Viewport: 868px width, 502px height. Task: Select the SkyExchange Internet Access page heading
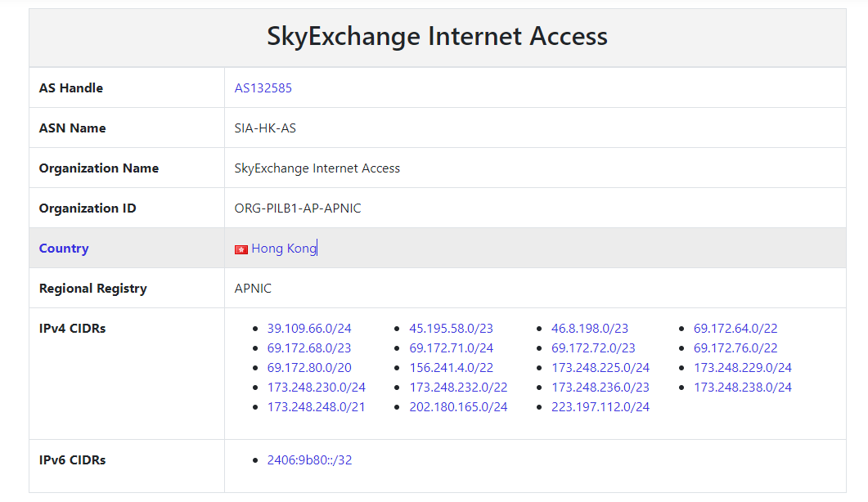tap(438, 37)
